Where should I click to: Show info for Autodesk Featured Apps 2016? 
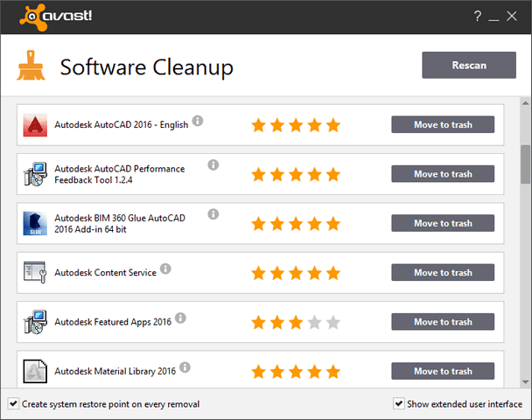pos(180,318)
